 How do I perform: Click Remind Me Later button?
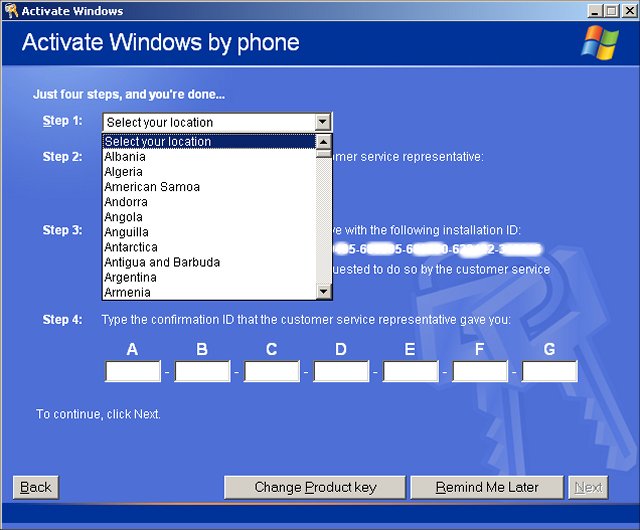(x=487, y=487)
